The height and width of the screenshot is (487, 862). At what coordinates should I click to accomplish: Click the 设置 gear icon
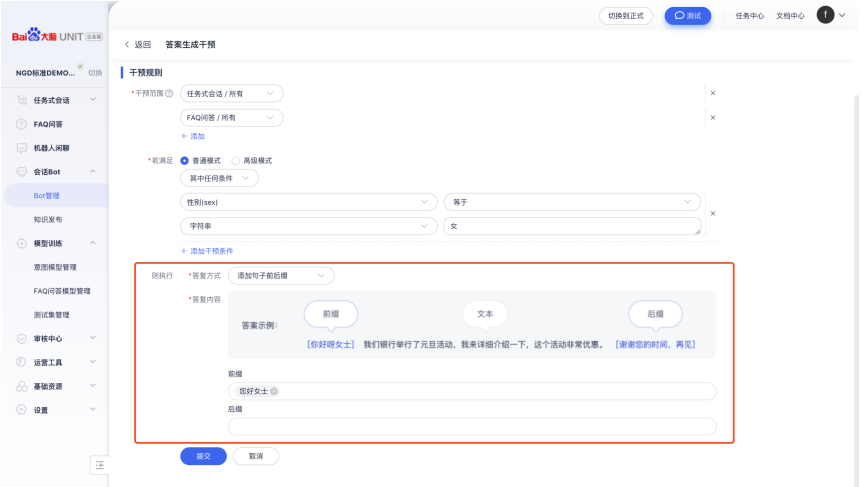point(21,410)
